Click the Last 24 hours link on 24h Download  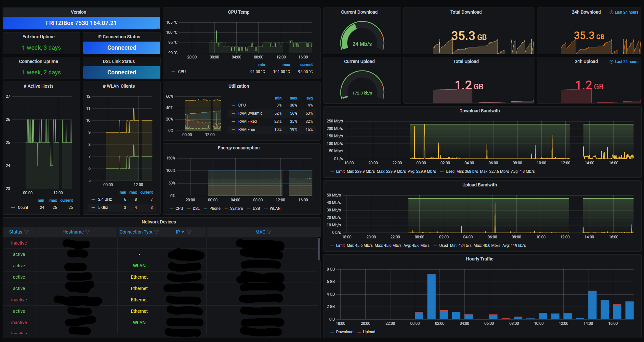coord(626,12)
